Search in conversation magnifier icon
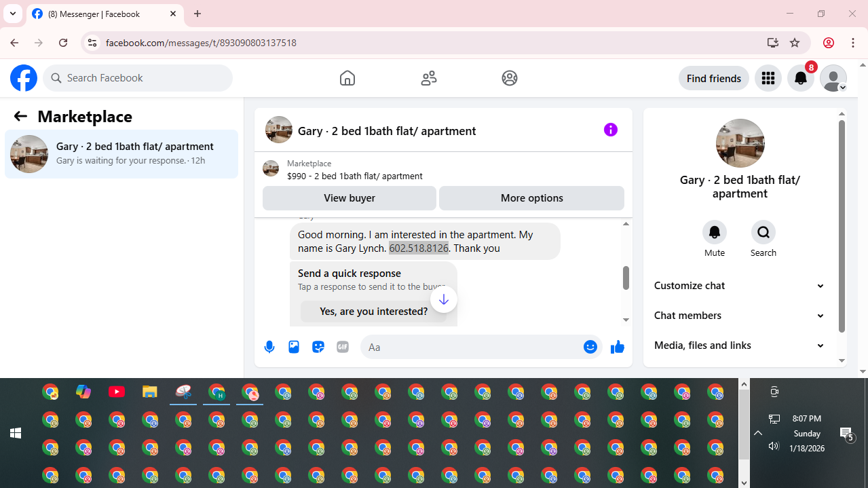 pyautogui.click(x=763, y=232)
